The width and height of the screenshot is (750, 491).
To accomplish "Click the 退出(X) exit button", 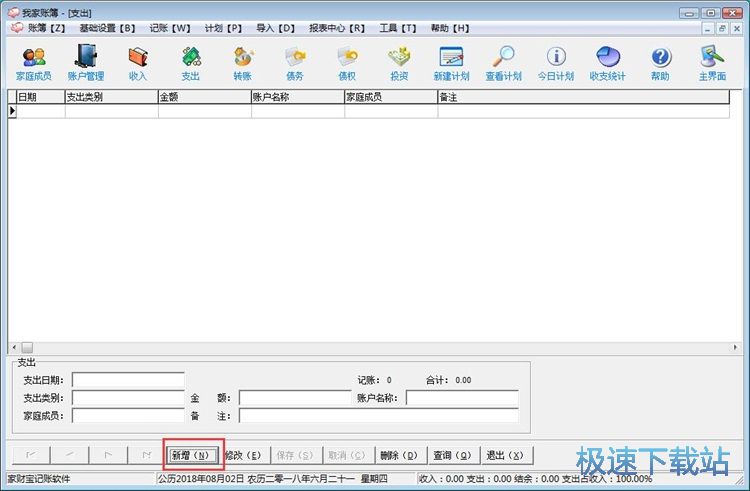I will pyautogui.click(x=507, y=455).
